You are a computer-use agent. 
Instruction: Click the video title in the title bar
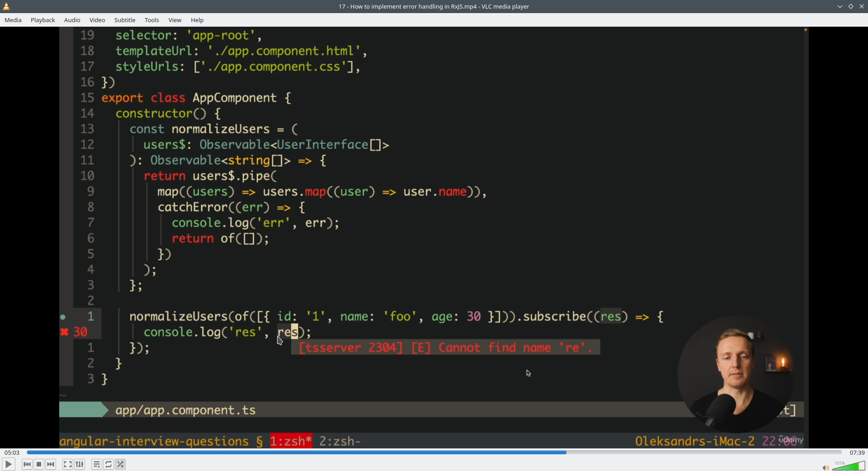(434, 6)
